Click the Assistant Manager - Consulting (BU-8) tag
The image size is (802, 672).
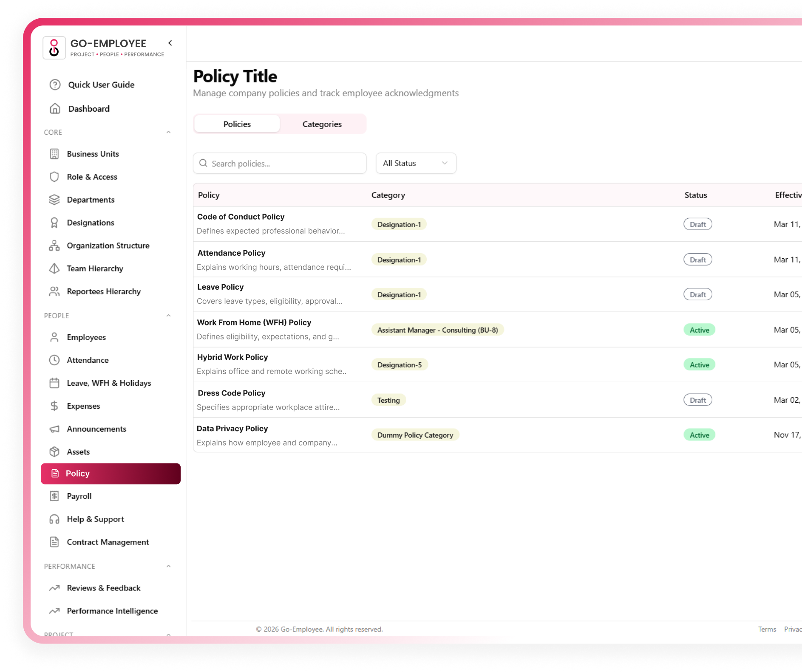pyautogui.click(x=438, y=330)
